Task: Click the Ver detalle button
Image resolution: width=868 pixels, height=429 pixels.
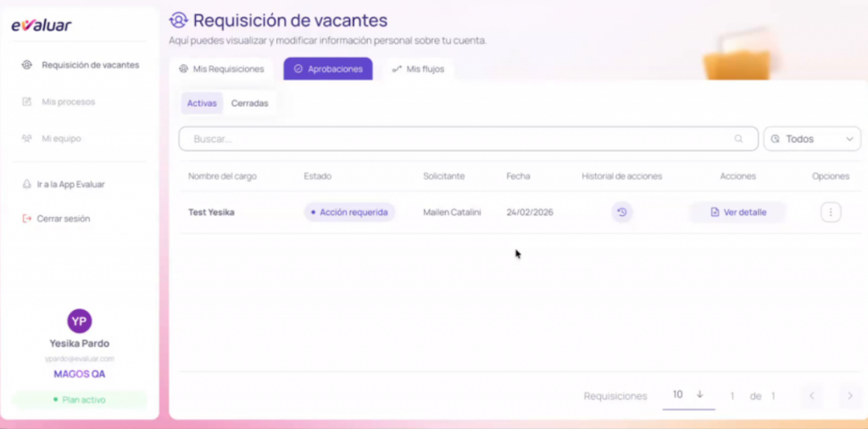Action: 737,212
